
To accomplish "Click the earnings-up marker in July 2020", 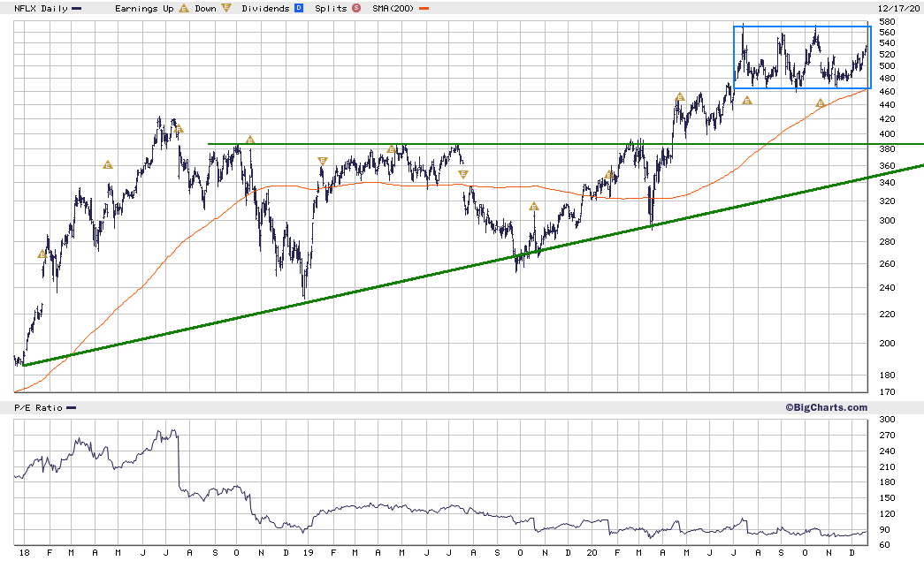I will pos(747,101).
